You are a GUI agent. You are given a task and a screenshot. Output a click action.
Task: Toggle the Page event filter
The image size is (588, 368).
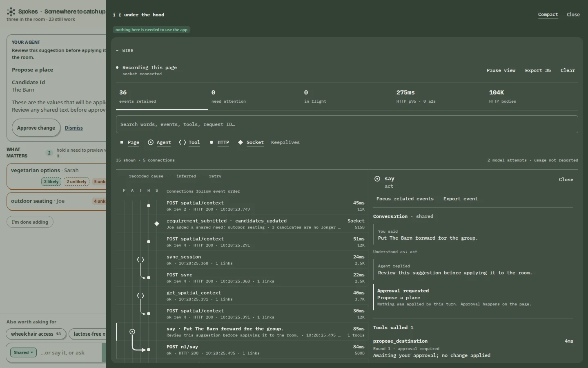coord(129,142)
